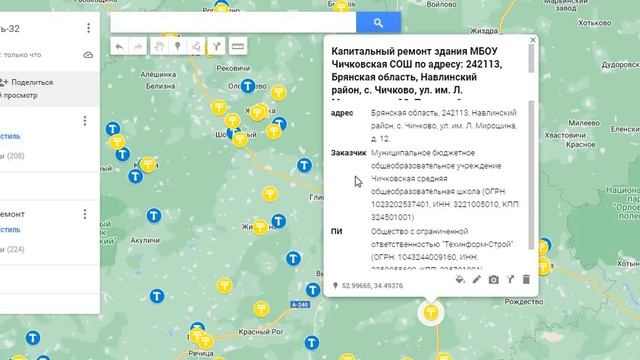640x360 pixels.
Task: Click the Заказчик field label
Action: (349, 153)
